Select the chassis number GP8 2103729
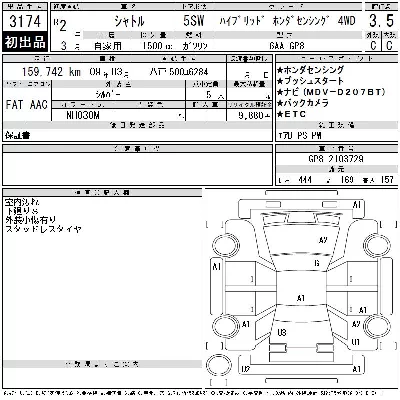400x400 pixels. pyautogui.click(x=336, y=159)
